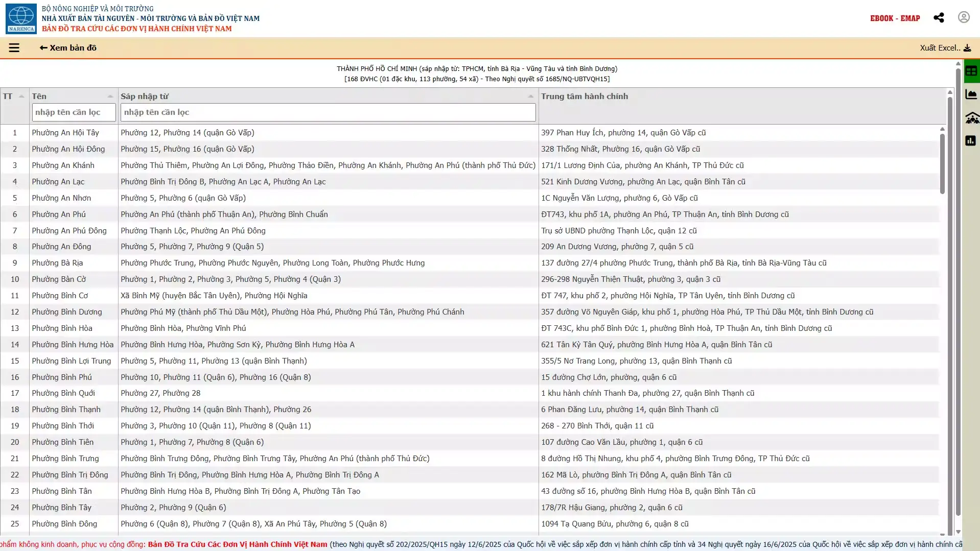Select row Phường Bàn Cờ
Image resolution: width=980 pixels, height=551 pixels.
tap(470, 279)
